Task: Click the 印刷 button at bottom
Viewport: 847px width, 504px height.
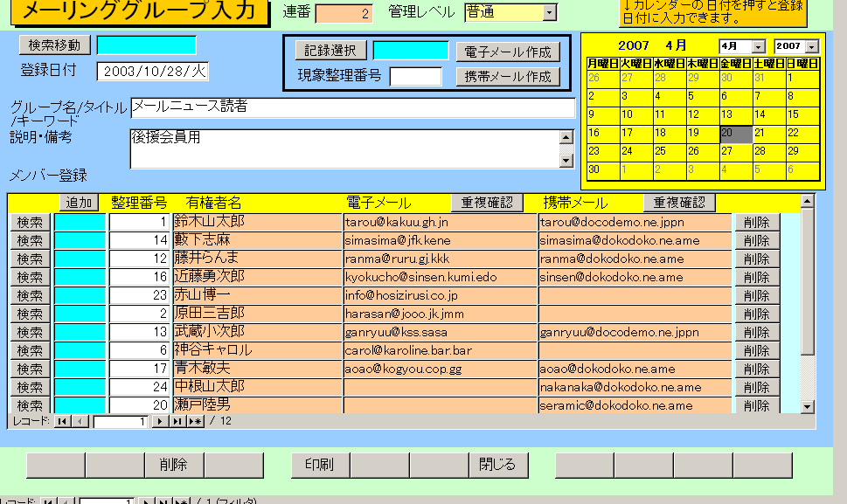Action: click(320, 466)
